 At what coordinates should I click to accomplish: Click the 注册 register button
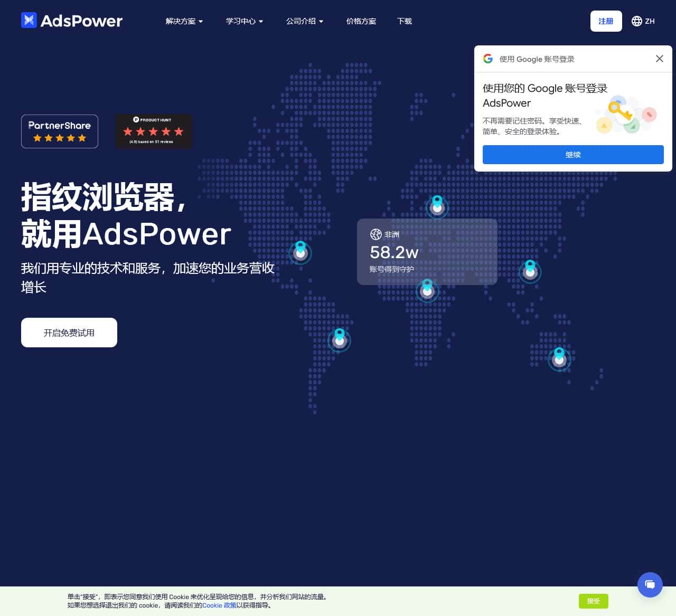[x=606, y=21]
